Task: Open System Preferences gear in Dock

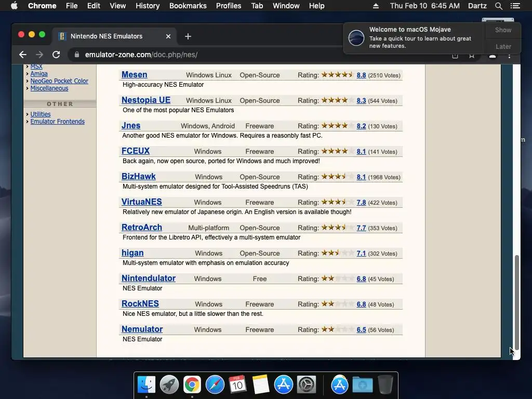Action: click(x=307, y=385)
